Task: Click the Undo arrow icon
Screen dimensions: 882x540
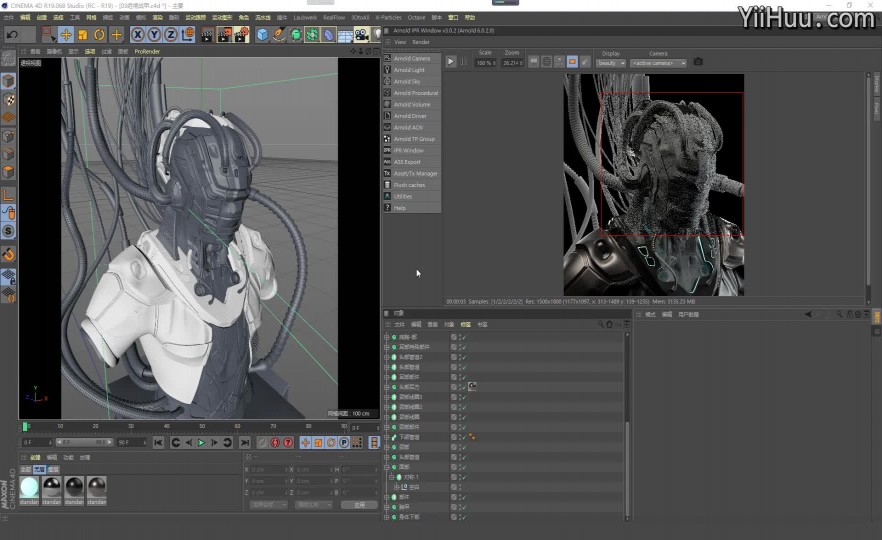Action: 12,35
